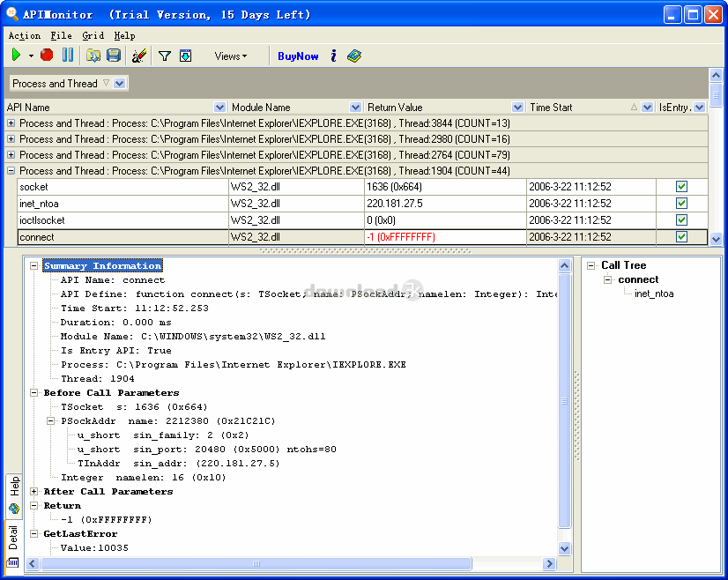Open the Grid menu
728x580 pixels.
(x=93, y=36)
